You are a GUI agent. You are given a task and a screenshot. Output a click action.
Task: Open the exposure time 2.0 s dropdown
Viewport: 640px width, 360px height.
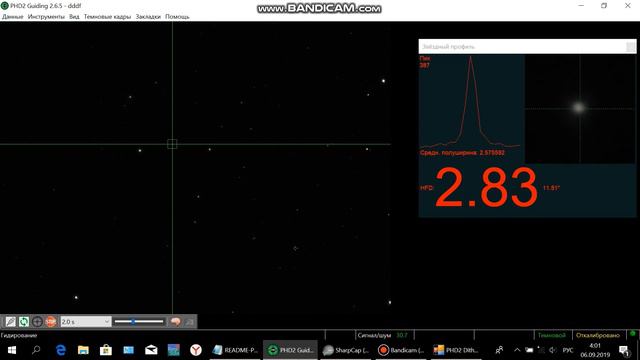(85, 322)
